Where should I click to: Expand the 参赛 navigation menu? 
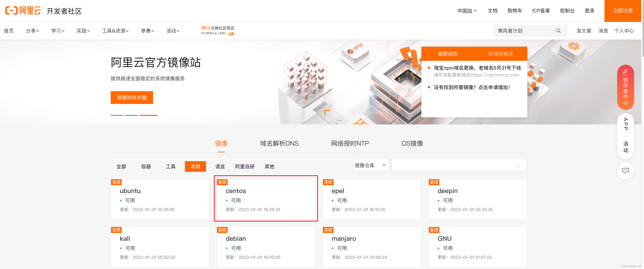tap(148, 31)
